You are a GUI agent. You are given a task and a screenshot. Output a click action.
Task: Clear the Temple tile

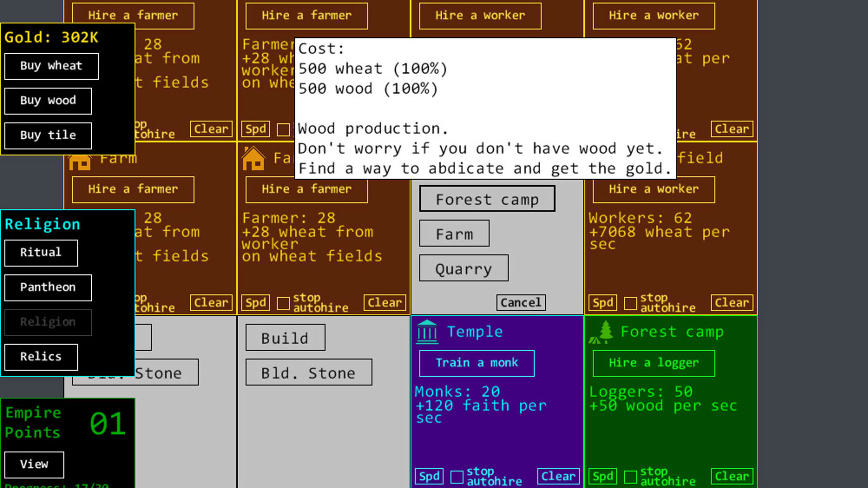click(558, 476)
